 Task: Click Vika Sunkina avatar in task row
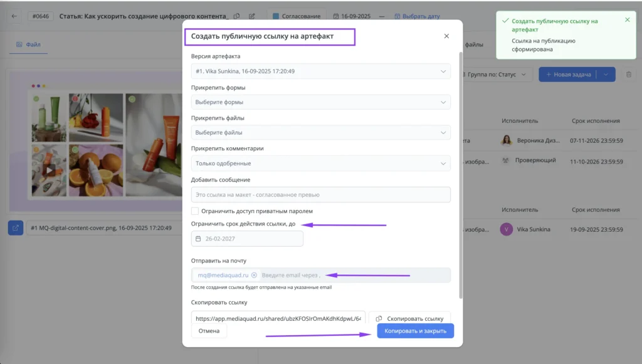point(506,229)
